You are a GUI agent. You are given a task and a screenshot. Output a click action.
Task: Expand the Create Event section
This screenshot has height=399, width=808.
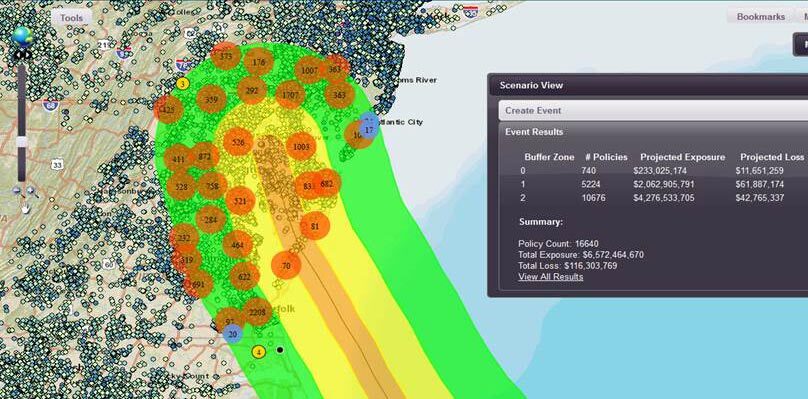point(653,110)
